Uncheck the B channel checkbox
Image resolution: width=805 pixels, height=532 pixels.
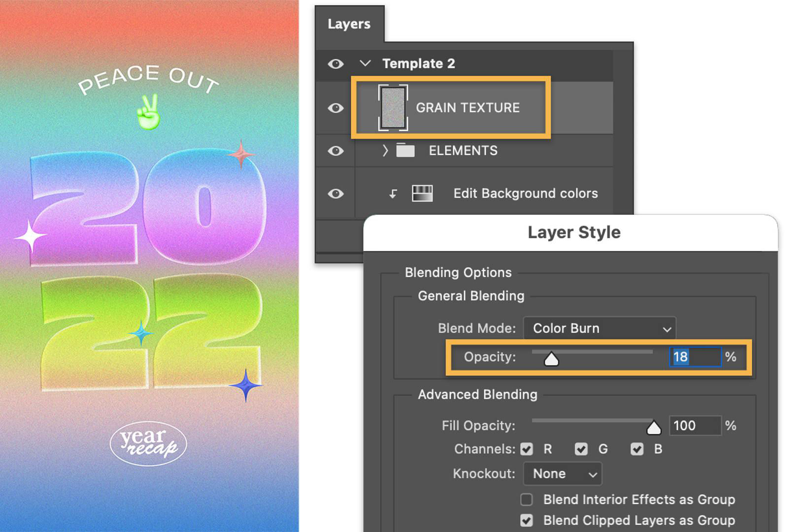[637, 449]
